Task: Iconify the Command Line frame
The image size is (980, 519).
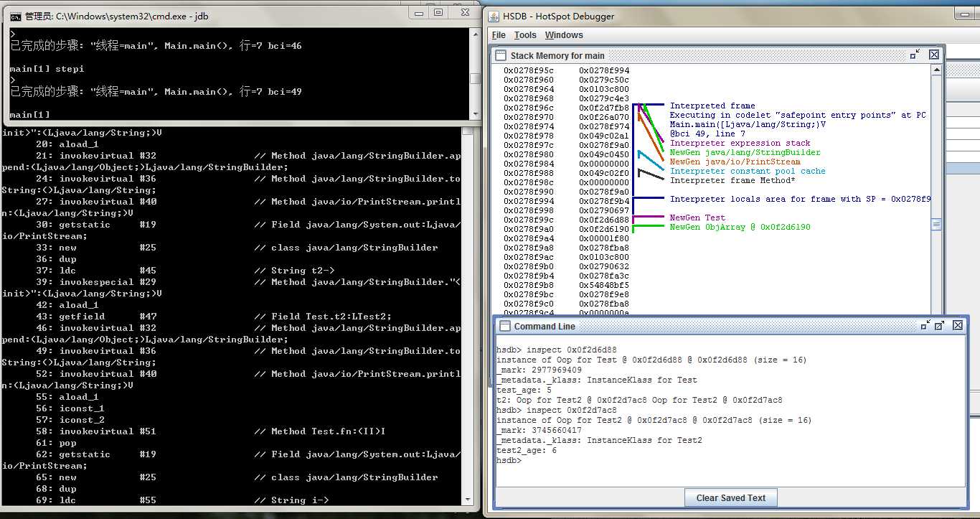Action: pyautogui.click(x=925, y=325)
